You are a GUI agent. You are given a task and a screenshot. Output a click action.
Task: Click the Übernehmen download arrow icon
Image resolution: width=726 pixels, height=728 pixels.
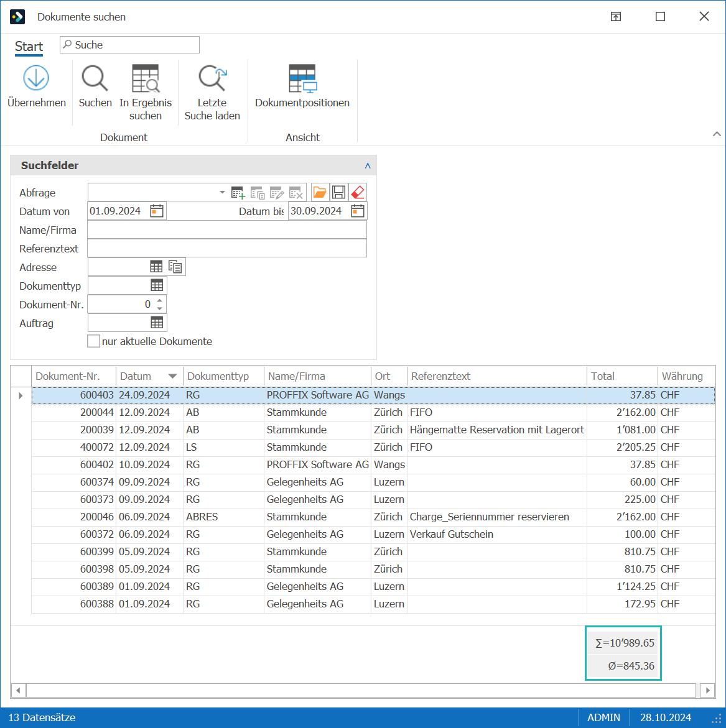[35, 78]
